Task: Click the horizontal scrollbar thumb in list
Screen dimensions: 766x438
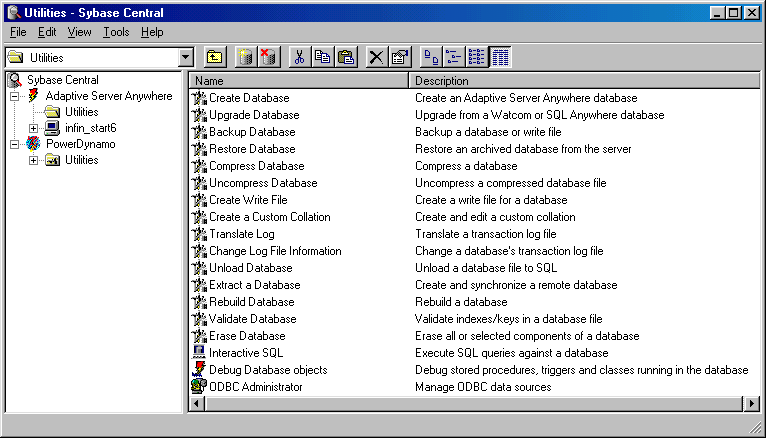Action: pos(474,404)
